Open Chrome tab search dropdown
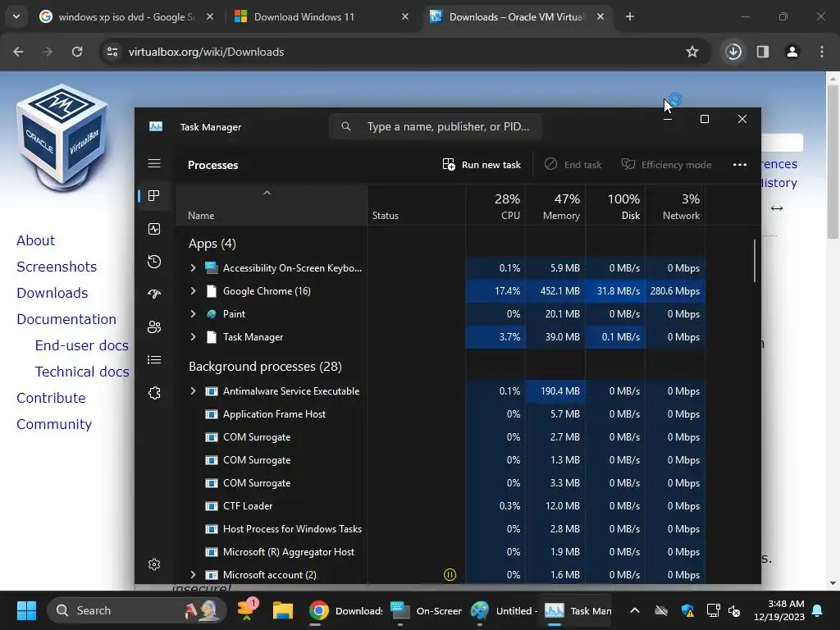 (16, 16)
